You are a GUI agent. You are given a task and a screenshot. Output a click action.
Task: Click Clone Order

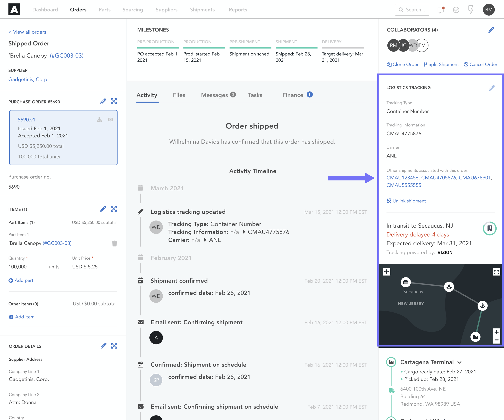point(402,64)
